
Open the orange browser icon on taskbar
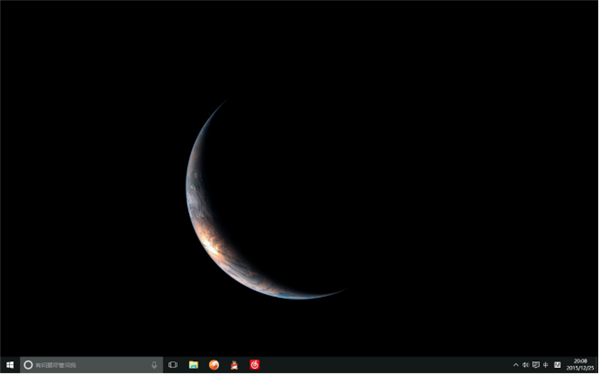click(214, 365)
